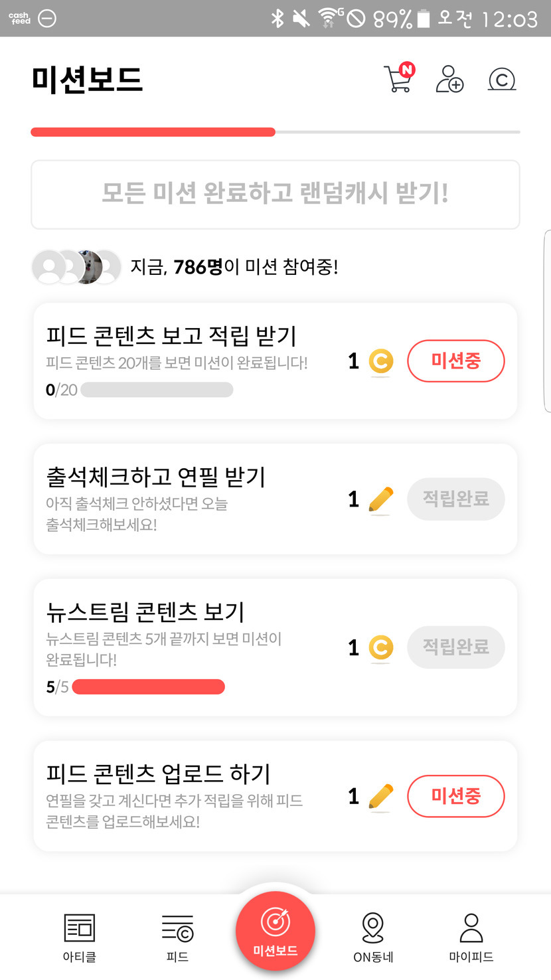This screenshot has width=551, height=980.
Task: Tap the gold coin reward icon for 뉴스트림
Action: click(380, 647)
